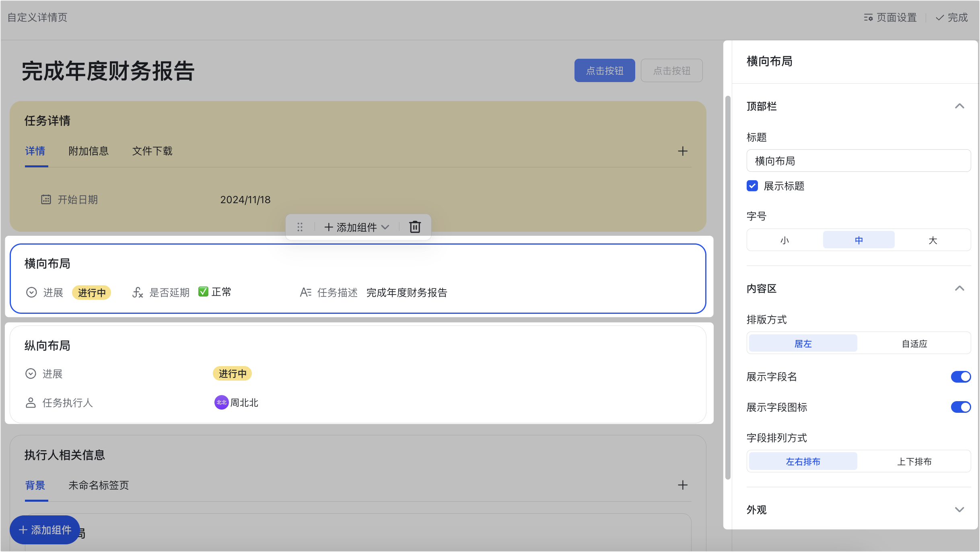Click the 执行人相关信息 heading
This screenshot has width=980, height=552.
coord(65,455)
